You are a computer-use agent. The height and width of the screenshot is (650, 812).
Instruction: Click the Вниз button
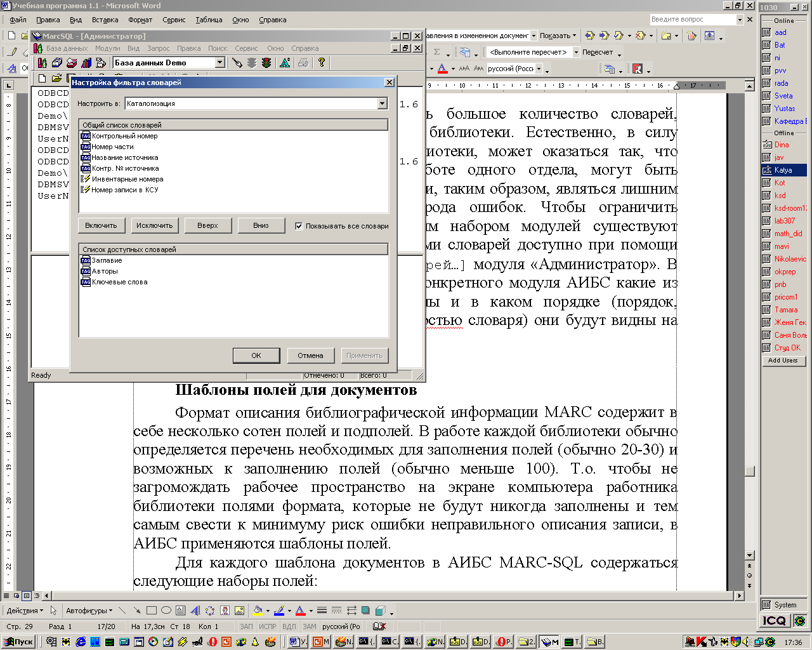[261, 225]
